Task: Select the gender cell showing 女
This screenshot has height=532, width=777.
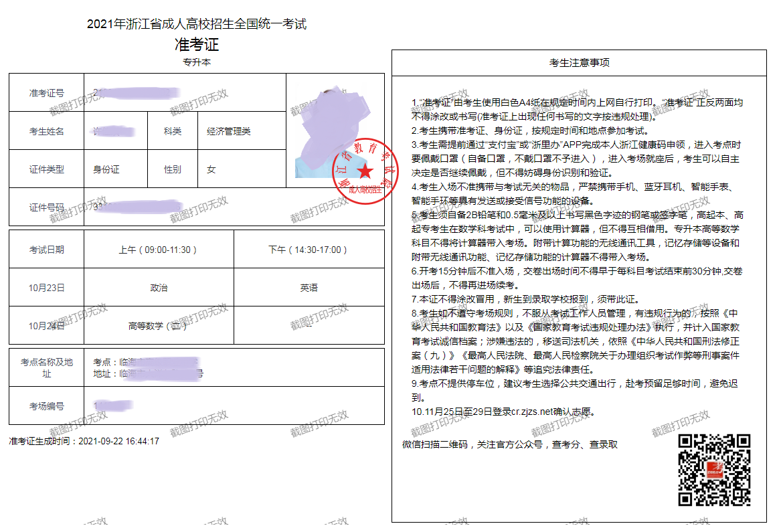Action: 211,169
